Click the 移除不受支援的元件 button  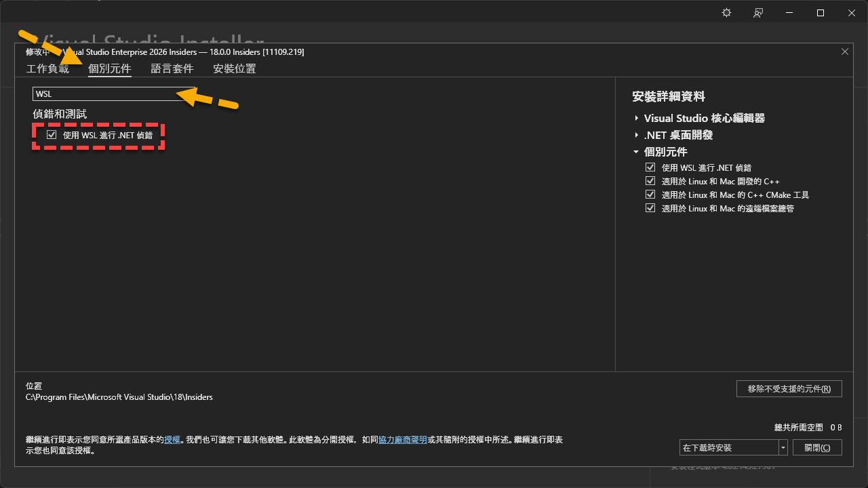[x=789, y=389]
